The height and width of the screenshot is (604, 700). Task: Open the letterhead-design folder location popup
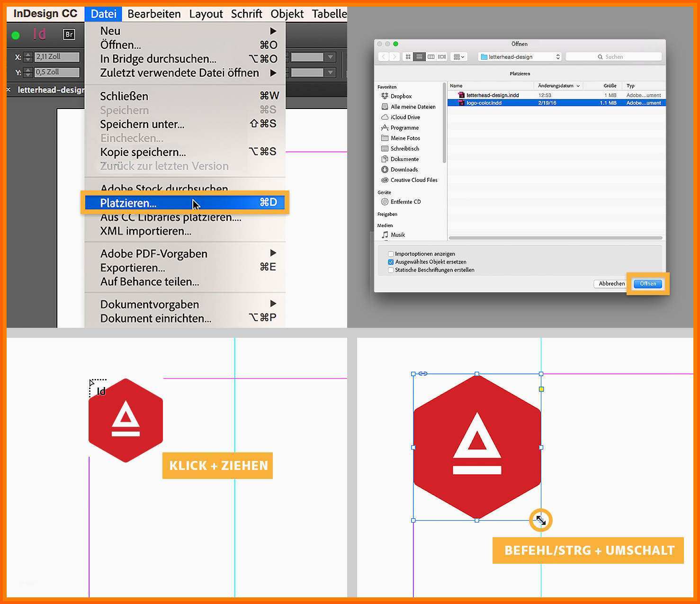pos(520,57)
